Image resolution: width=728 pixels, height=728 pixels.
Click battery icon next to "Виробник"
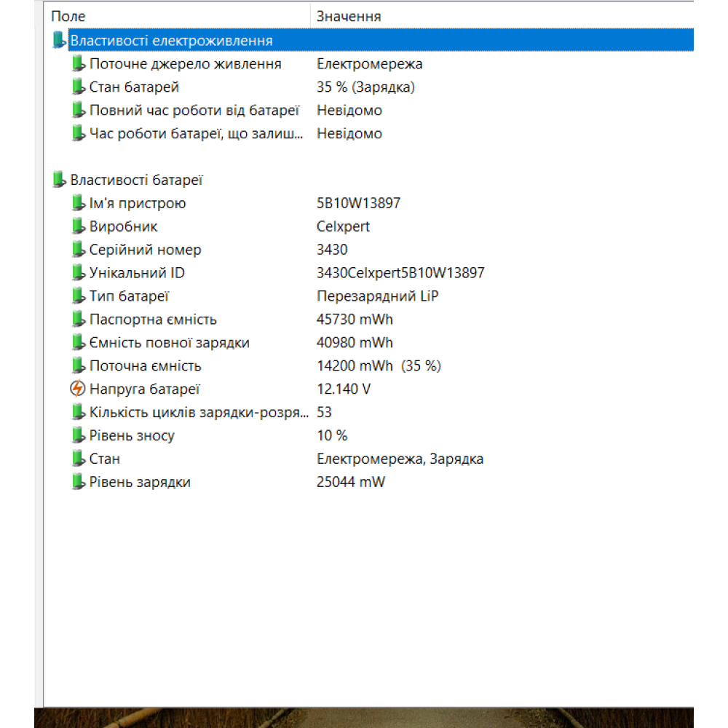[79, 226]
